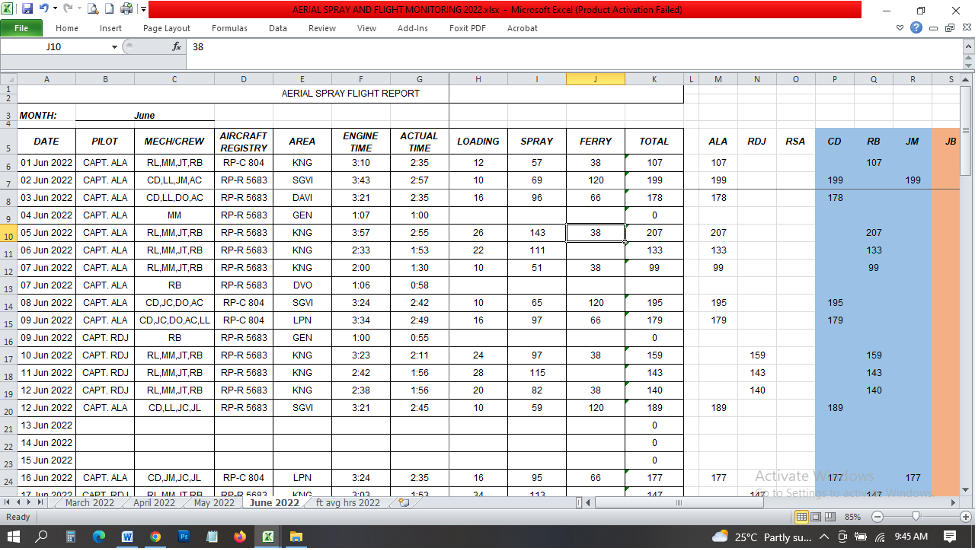This screenshot has height=550, width=977.
Task: Click the horizontal scrollbar right arrow
Action: [x=953, y=502]
